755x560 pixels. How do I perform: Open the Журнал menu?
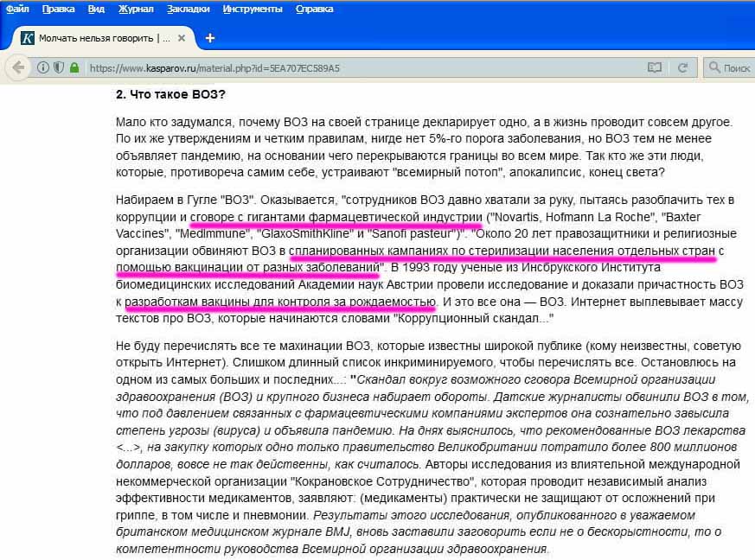click(x=136, y=9)
